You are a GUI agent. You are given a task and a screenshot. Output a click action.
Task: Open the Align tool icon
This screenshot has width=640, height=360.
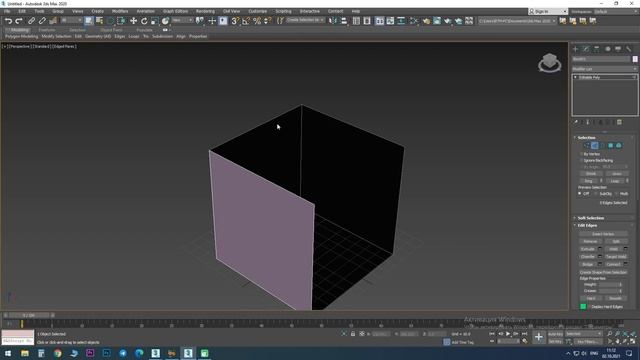[344, 20]
